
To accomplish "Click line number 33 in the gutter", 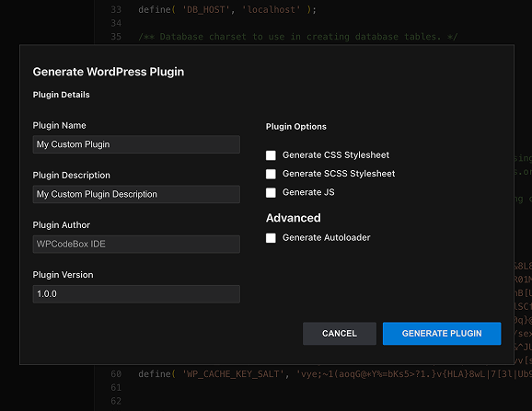I will pos(116,10).
